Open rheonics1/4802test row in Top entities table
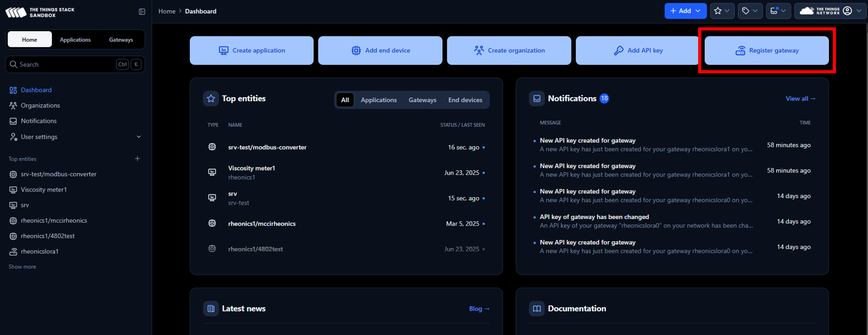Screen dimensions: 868x335 (x=346, y=249)
